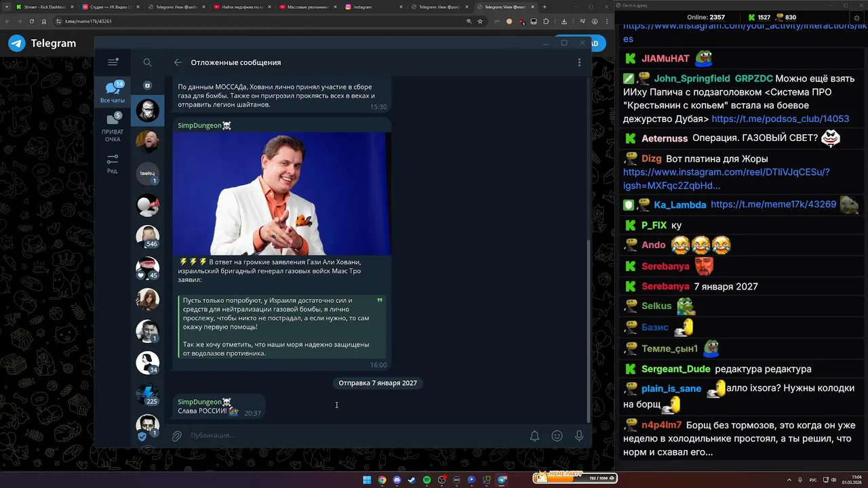868x488 pixels.
Task: Open the emoji picker smiley icon
Action: [x=557, y=436]
